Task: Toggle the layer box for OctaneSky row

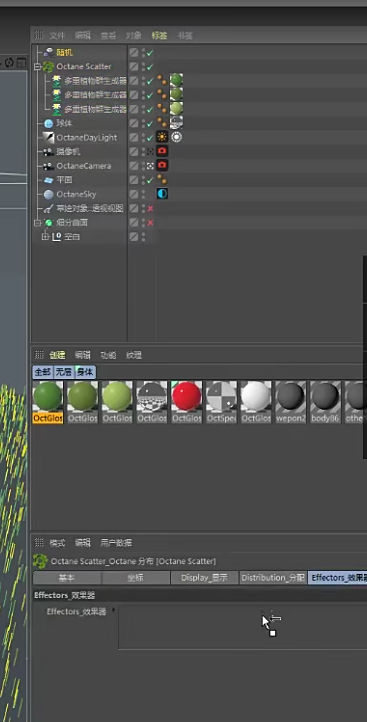Action: pyautogui.click(x=134, y=194)
